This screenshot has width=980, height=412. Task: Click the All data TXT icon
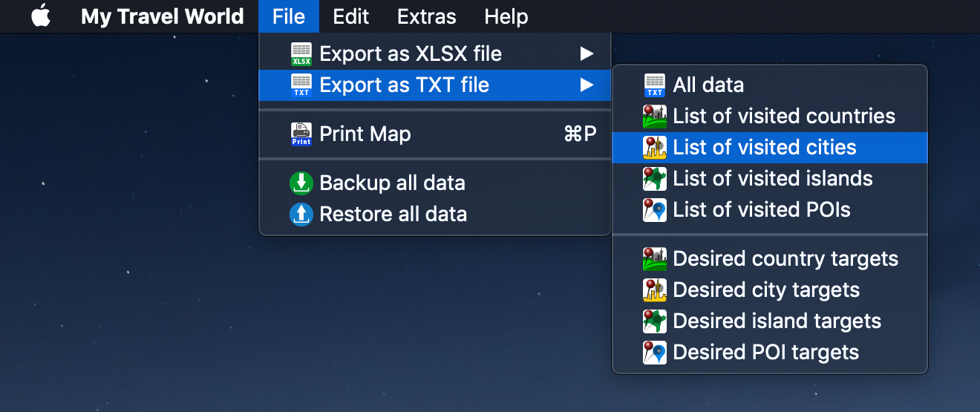(x=655, y=85)
